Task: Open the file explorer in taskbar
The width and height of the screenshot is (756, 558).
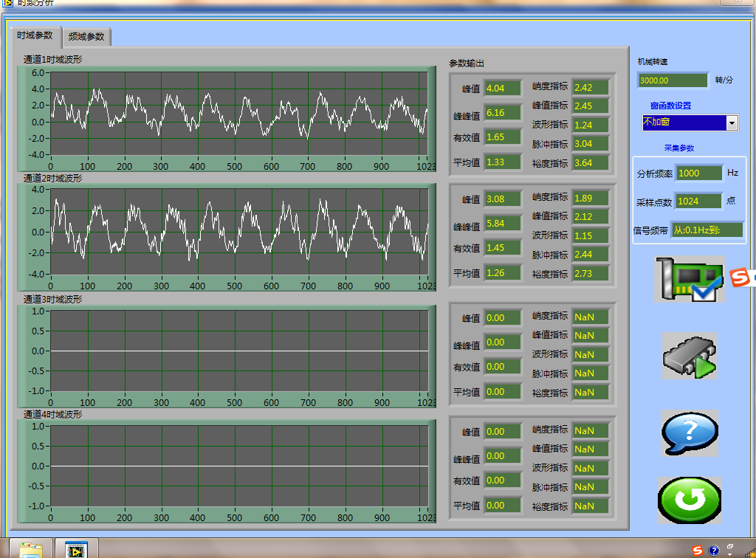Action: click(x=30, y=549)
